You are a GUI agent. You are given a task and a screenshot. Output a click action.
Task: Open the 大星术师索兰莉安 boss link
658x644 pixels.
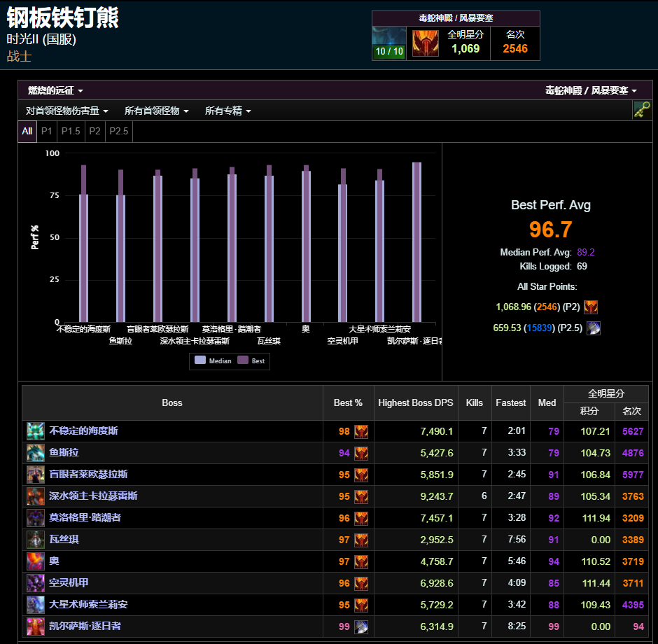click(88, 604)
